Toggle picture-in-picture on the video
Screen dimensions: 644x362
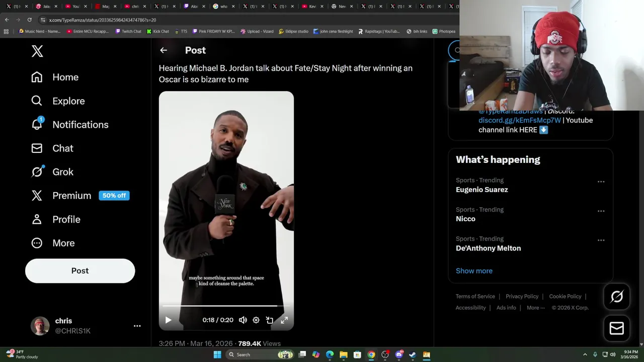(x=270, y=320)
